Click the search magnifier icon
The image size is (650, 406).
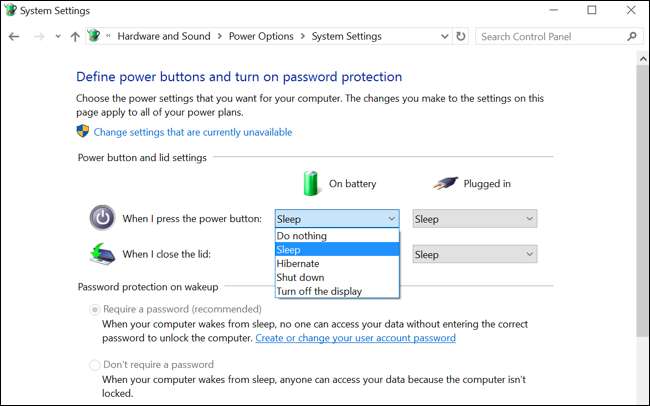(631, 36)
